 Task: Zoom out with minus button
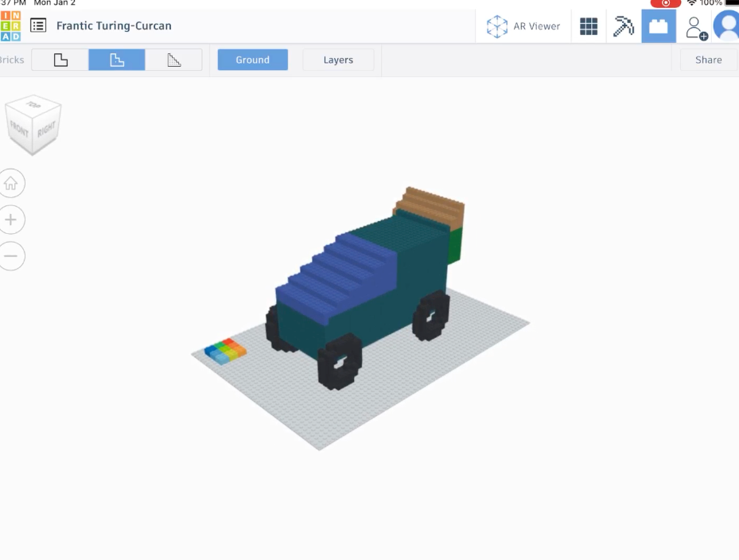tap(11, 256)
